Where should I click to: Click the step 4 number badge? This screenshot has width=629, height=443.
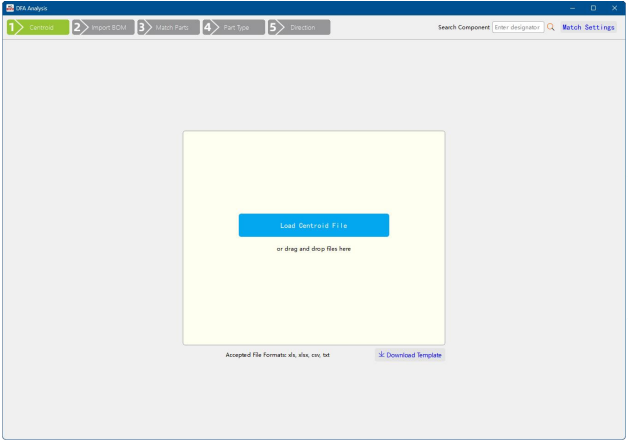tap(208, 27)
